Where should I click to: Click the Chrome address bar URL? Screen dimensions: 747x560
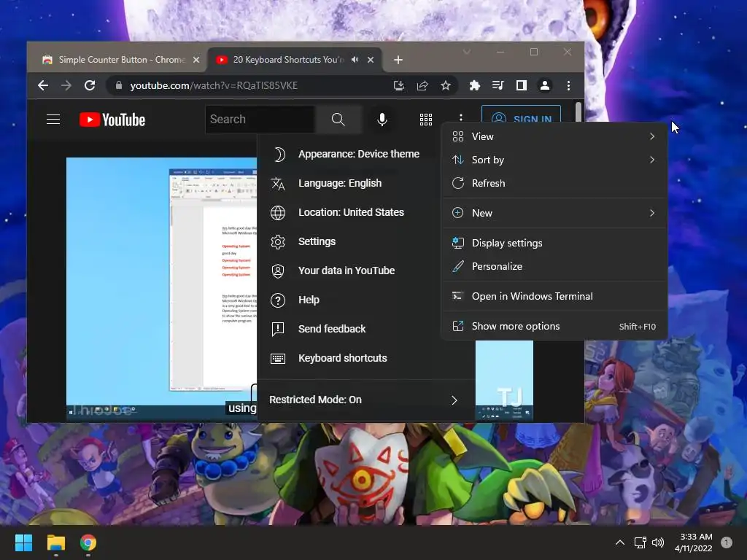click(214, 85)
